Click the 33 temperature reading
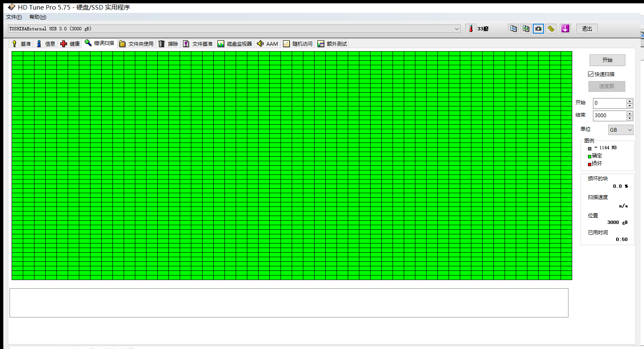 point(483,29)
